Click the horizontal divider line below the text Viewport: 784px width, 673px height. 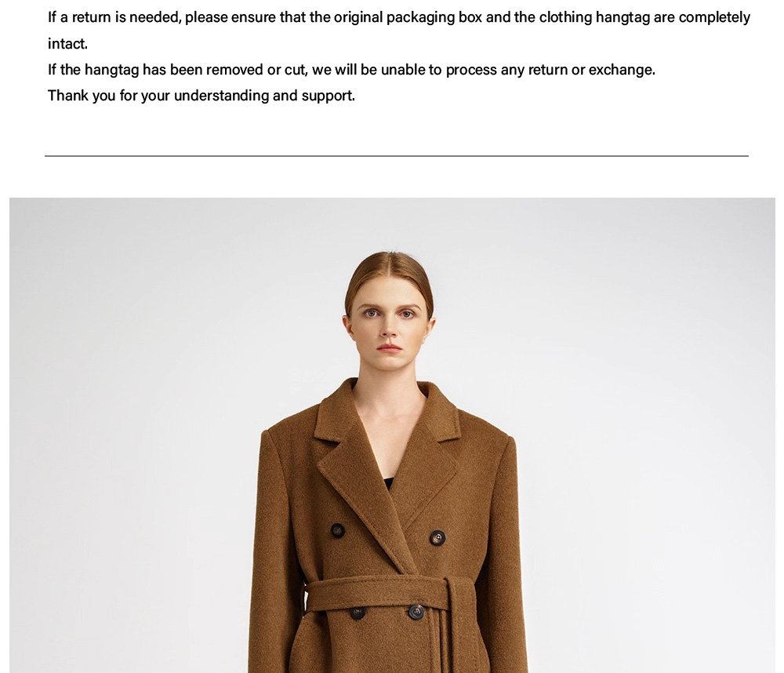coord(397,155)
